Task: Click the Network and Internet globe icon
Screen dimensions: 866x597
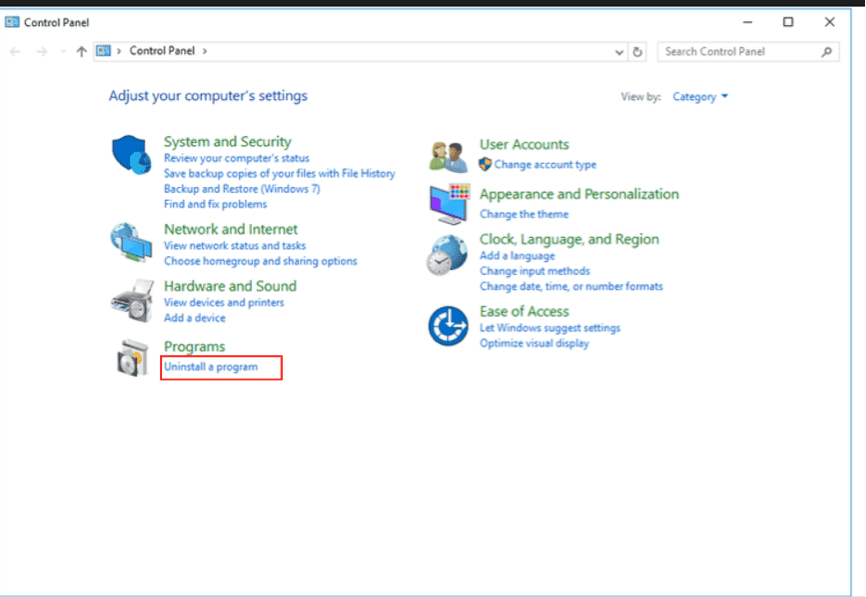Action: pos(130,241)
